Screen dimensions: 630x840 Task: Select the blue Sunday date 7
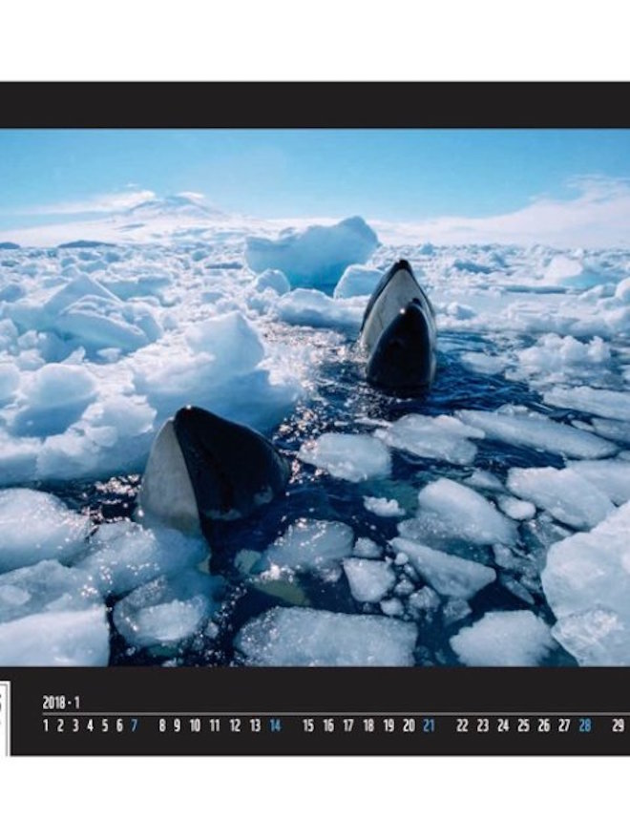point(134,725)
